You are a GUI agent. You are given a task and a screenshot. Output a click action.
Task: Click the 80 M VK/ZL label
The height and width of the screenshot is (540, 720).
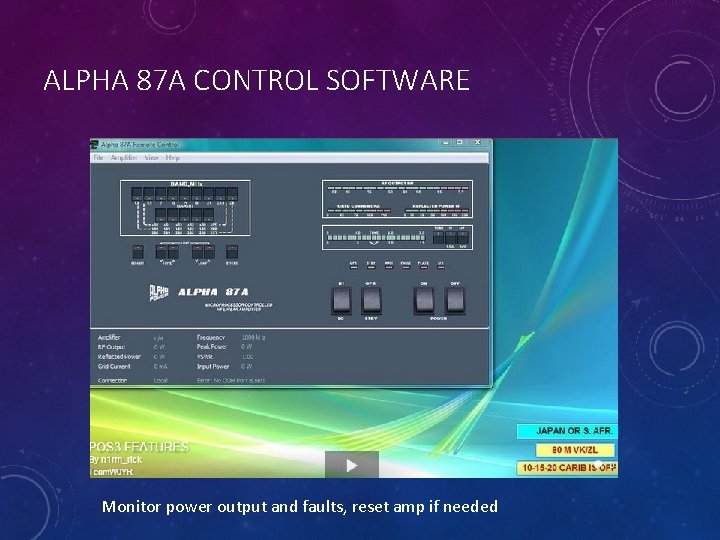tap(574, 450)
